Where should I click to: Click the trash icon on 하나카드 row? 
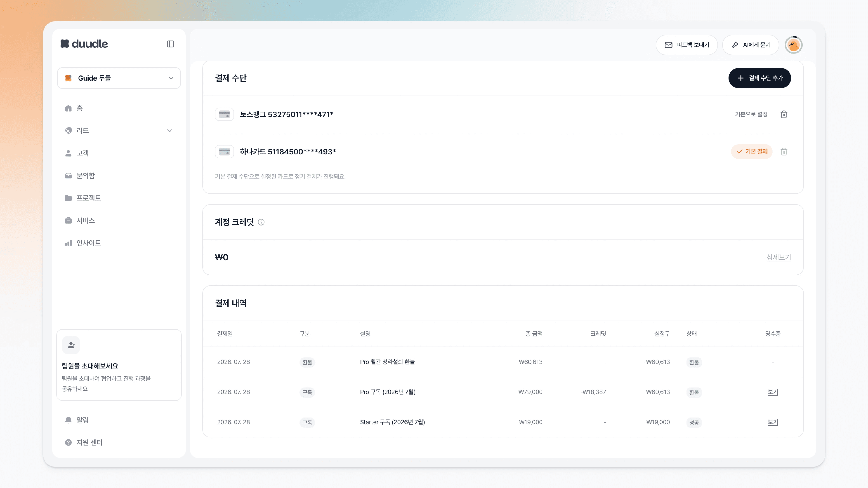(x=784, y=152)
